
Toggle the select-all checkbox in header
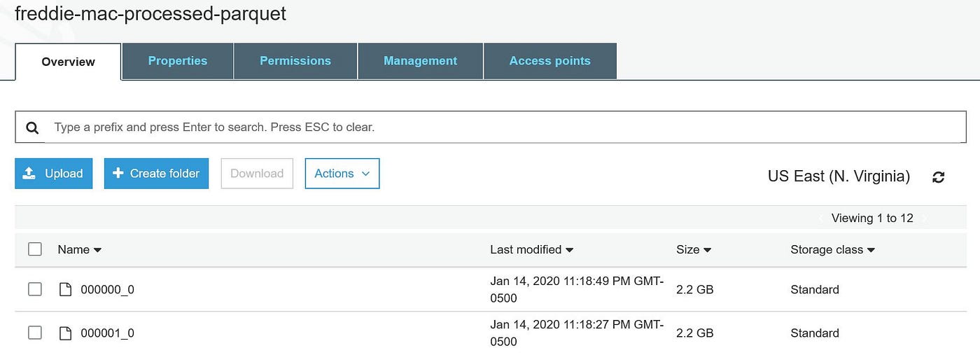coord(35,249)
